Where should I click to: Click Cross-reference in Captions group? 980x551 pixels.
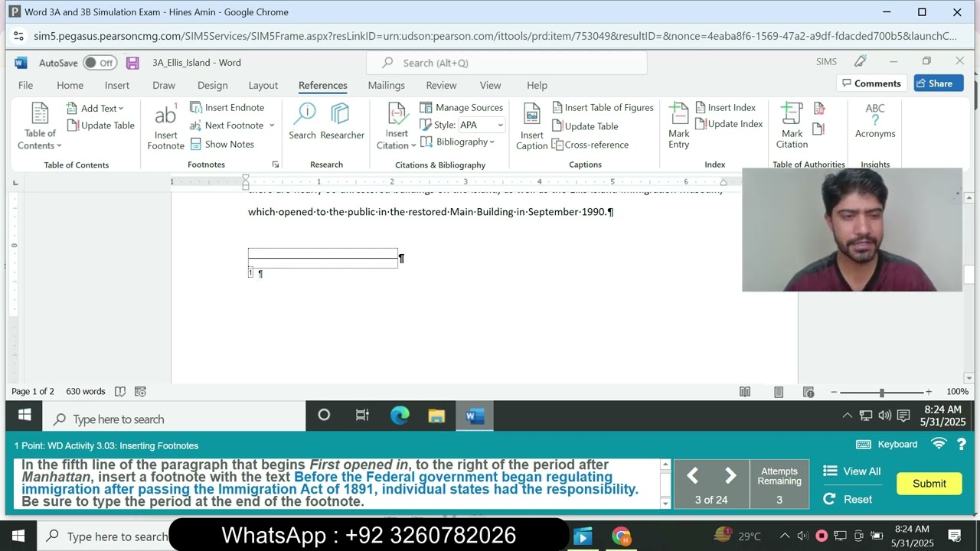tap(590, 145)
